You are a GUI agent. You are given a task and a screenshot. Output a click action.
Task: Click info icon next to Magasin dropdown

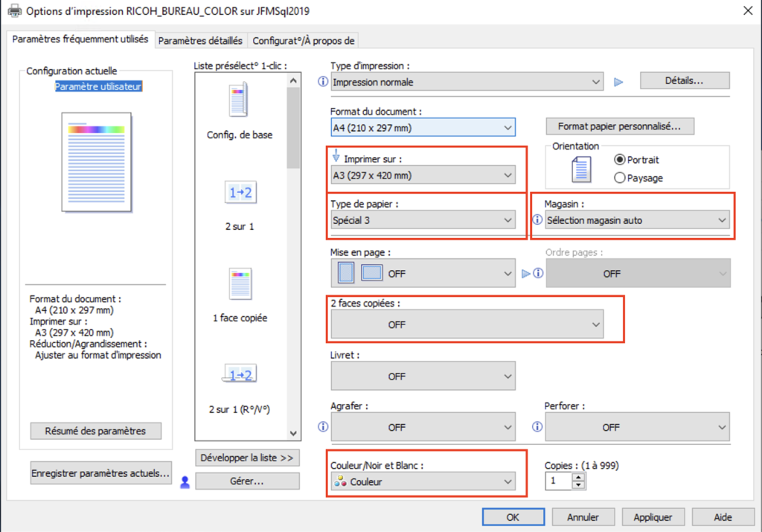(x=537, y=220)
